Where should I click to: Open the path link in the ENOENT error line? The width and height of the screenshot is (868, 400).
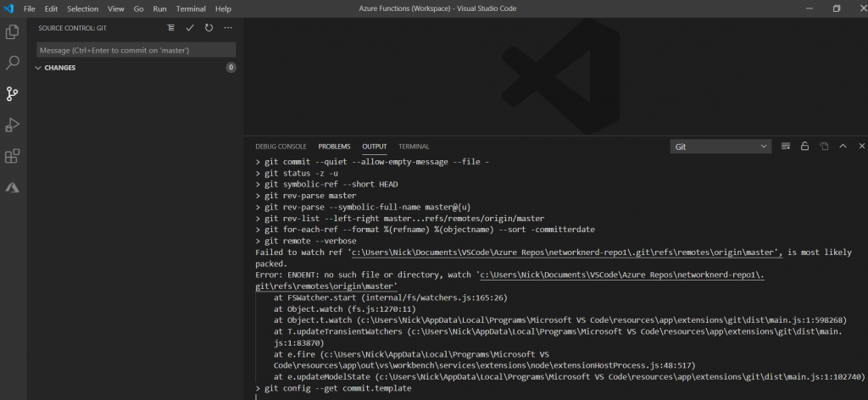coord(621,275)
